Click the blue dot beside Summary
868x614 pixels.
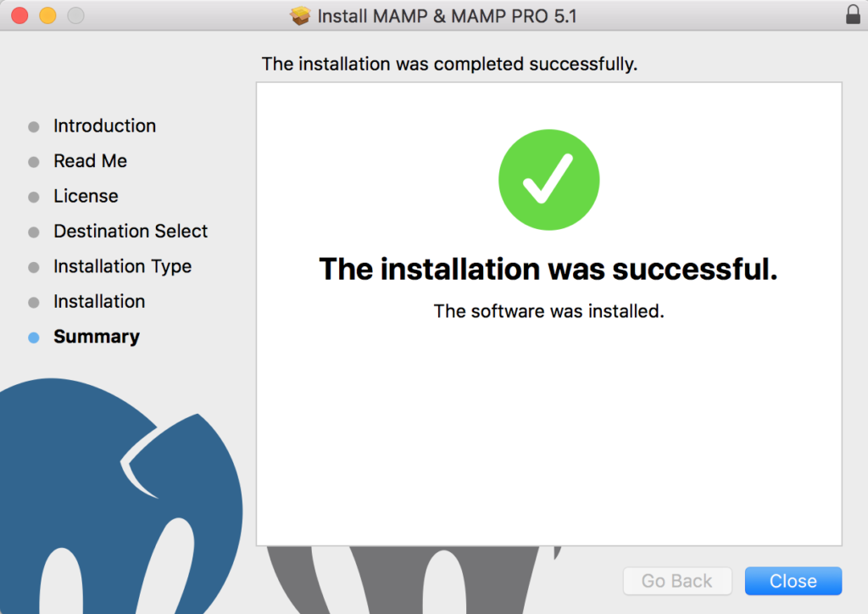(34, 337)
